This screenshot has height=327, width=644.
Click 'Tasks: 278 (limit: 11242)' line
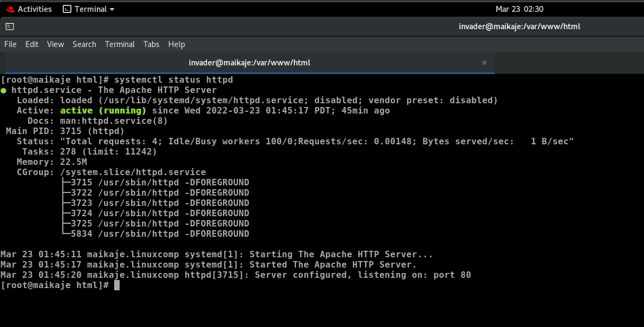point(89,151)
